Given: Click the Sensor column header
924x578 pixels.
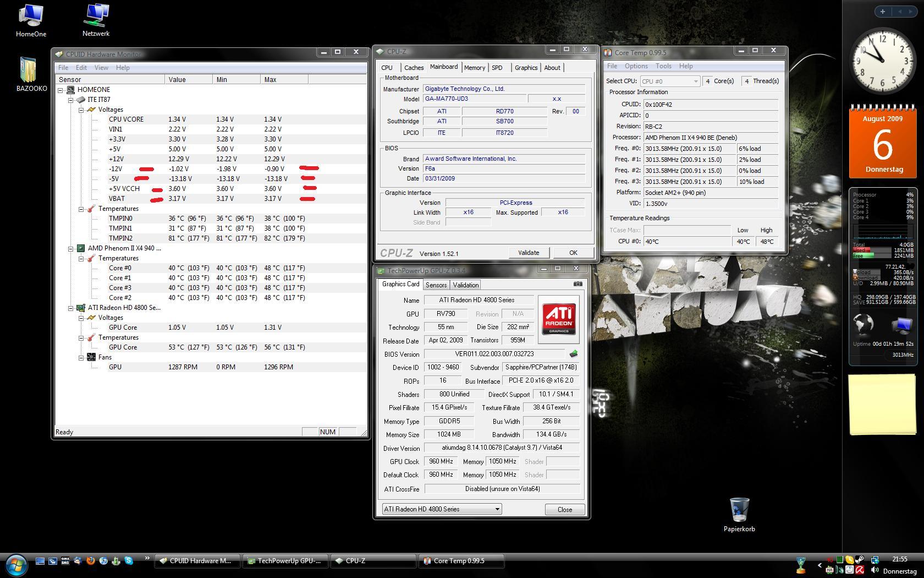Looking at the screenshot, I should click(x=109, y=79).
